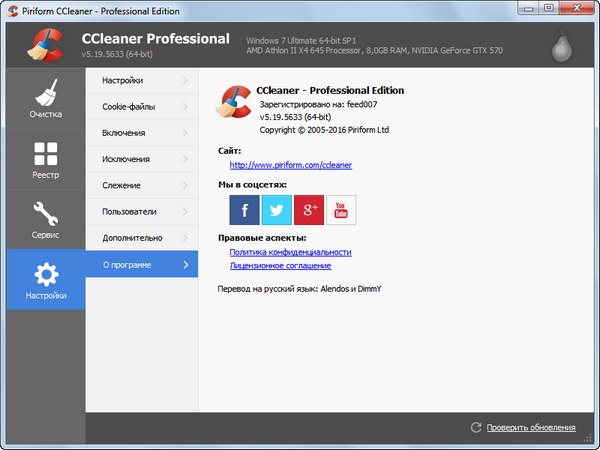Open the Сервис wrench tools section

coord(46,219)
